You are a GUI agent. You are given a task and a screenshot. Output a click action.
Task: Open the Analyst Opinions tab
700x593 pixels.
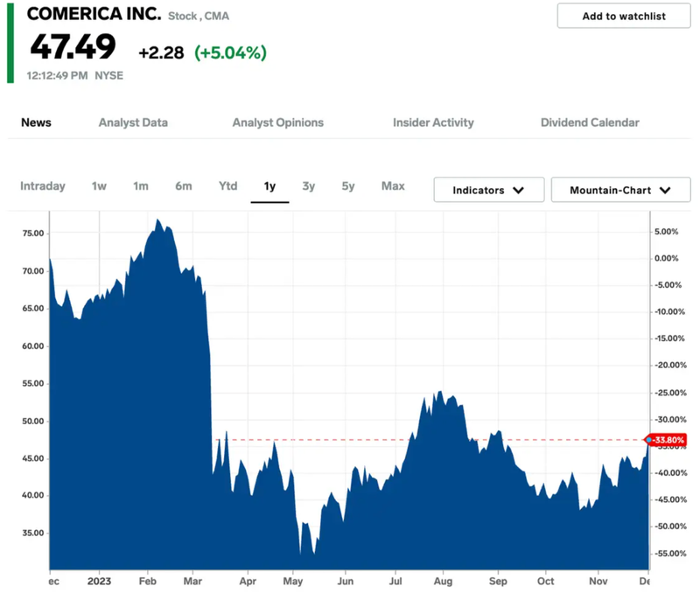[x=277, y=122]
